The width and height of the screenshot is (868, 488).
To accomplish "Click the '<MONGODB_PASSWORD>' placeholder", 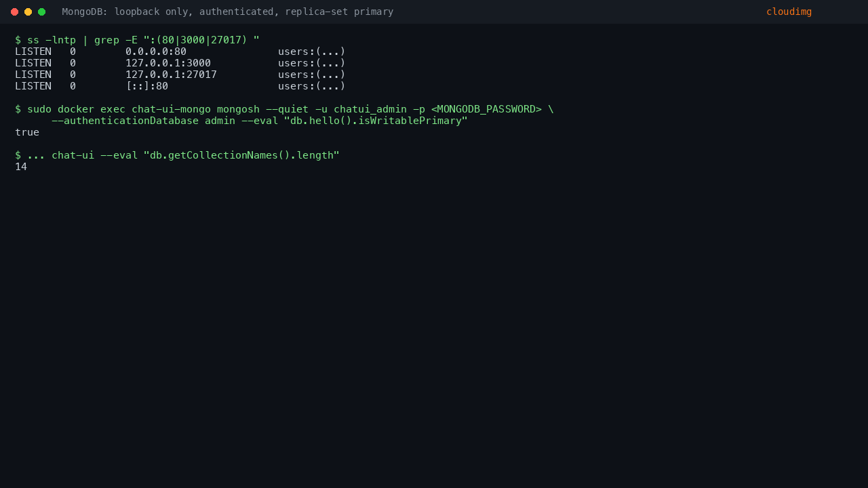I will coord(486,109).
